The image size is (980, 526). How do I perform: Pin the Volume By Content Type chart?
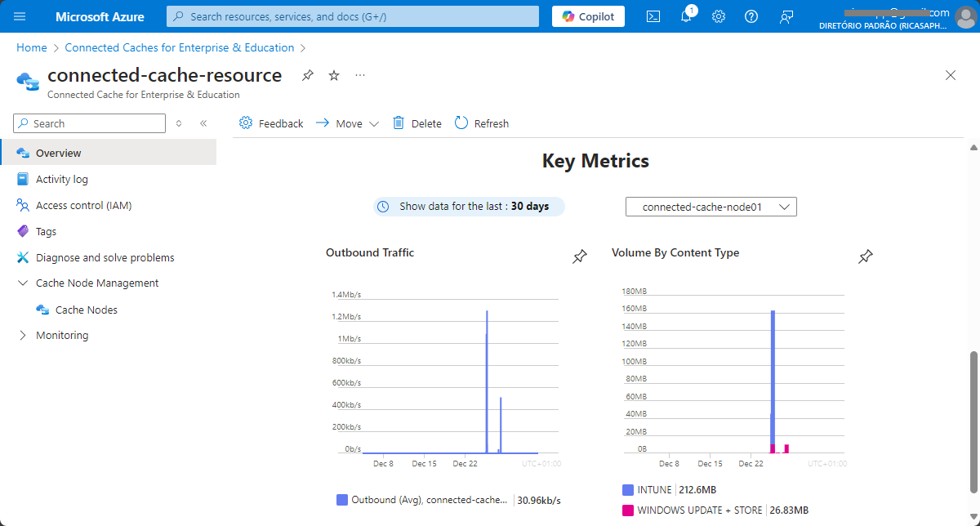(866, 256)
